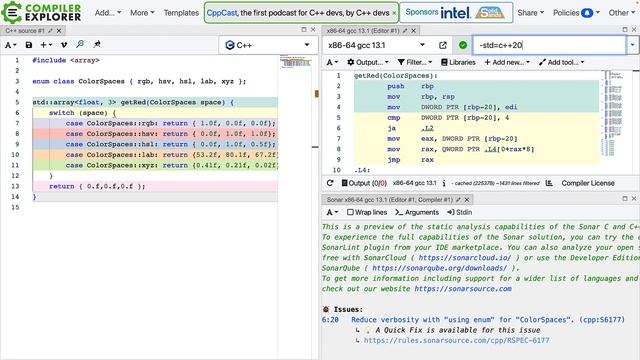Close the x86-64 gcc 13.1 (Editor #1) tab
Image resolution: width=640 pixels, height=360 pixels.
tap(413, 31)
